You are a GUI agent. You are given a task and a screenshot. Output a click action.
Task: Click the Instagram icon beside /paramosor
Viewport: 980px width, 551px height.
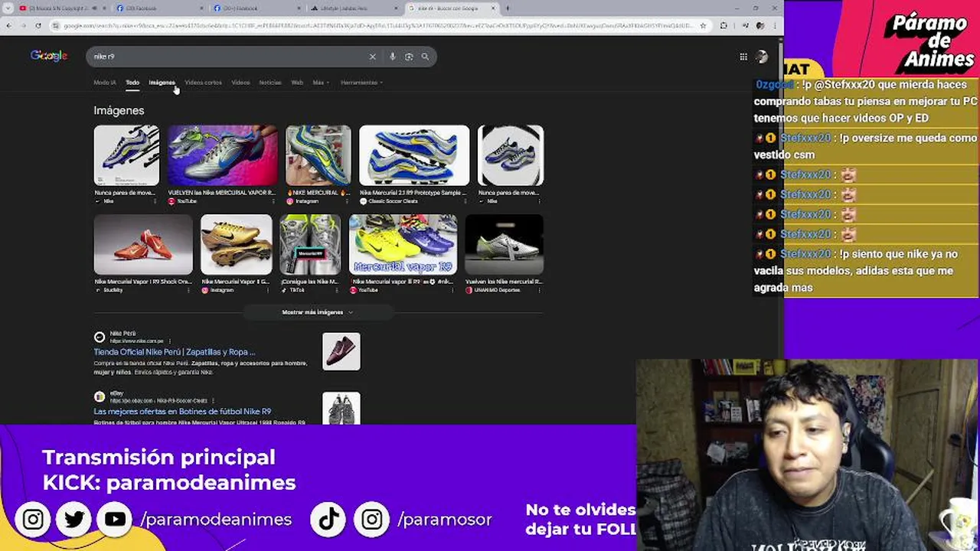(372, 520)
